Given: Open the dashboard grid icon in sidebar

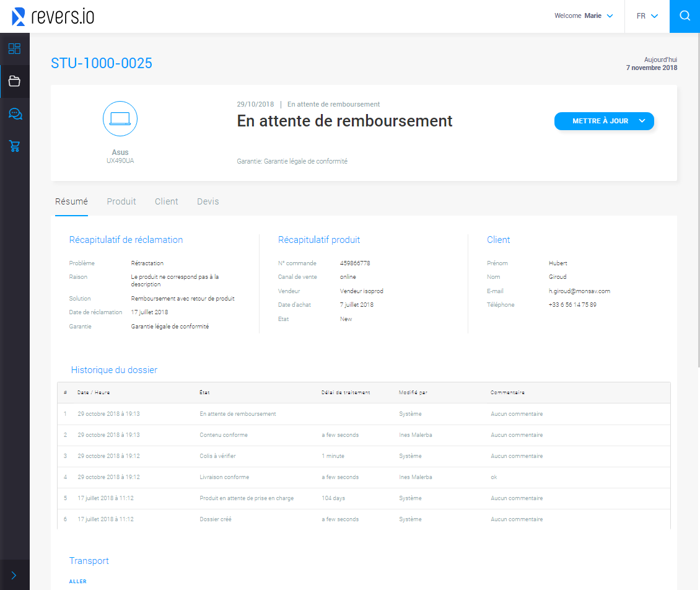Looking at the screenshot, I should tap(14, 48).
